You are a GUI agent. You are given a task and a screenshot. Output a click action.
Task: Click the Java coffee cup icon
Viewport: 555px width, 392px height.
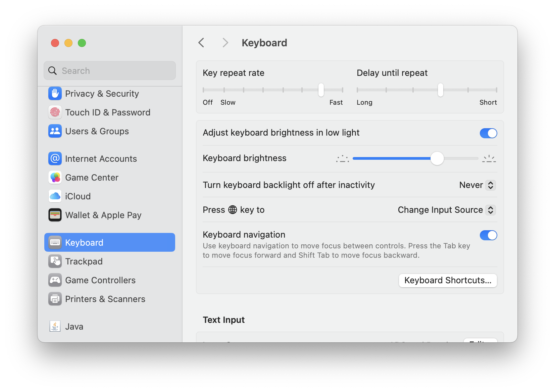pyautogui.click(x=55, y=326)
